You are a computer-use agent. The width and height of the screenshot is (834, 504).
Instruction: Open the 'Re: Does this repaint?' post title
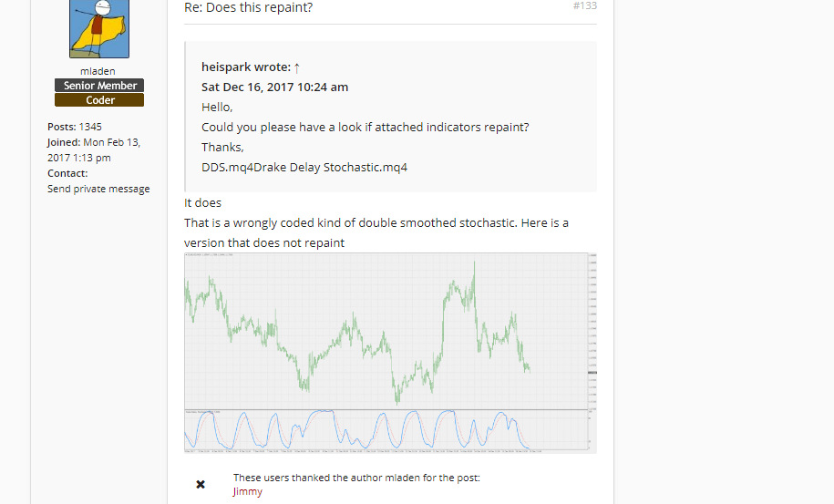click(x=248, y=7)
